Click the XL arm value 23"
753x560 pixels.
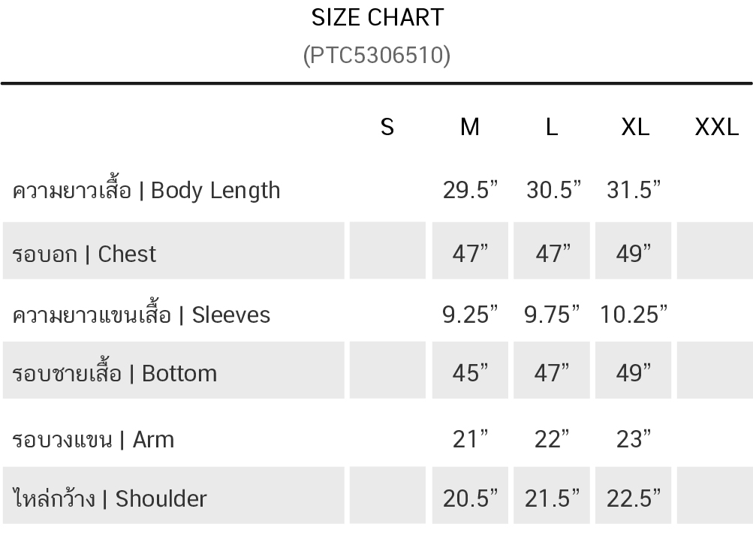(x=634, y=439)
